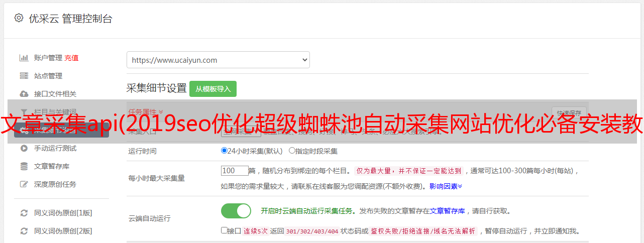
Task: Open 同义词伪原创[1版] in the sidebar
Action: click(63, 213)
